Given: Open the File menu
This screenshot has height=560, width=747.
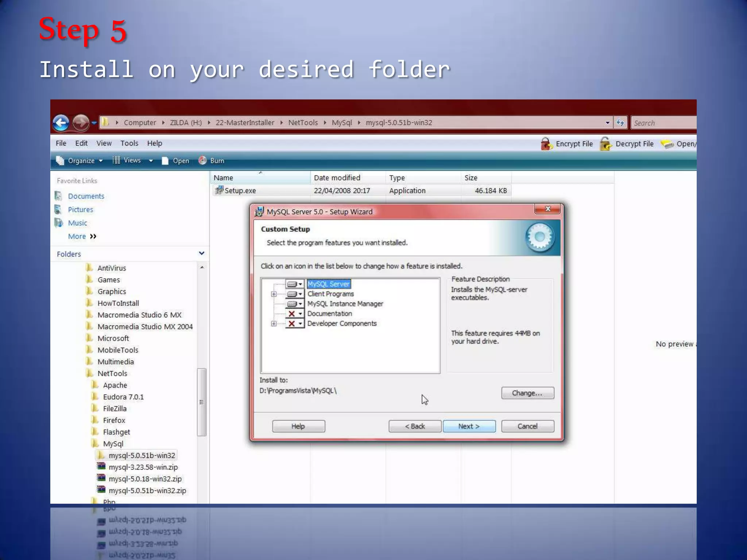Looking at the screenshot, I should [61, 143].
